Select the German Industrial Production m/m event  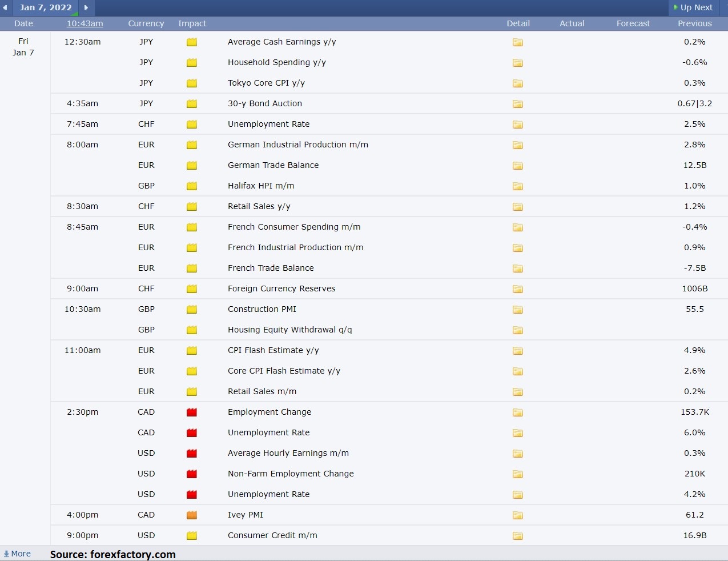(x=298, y=145)
